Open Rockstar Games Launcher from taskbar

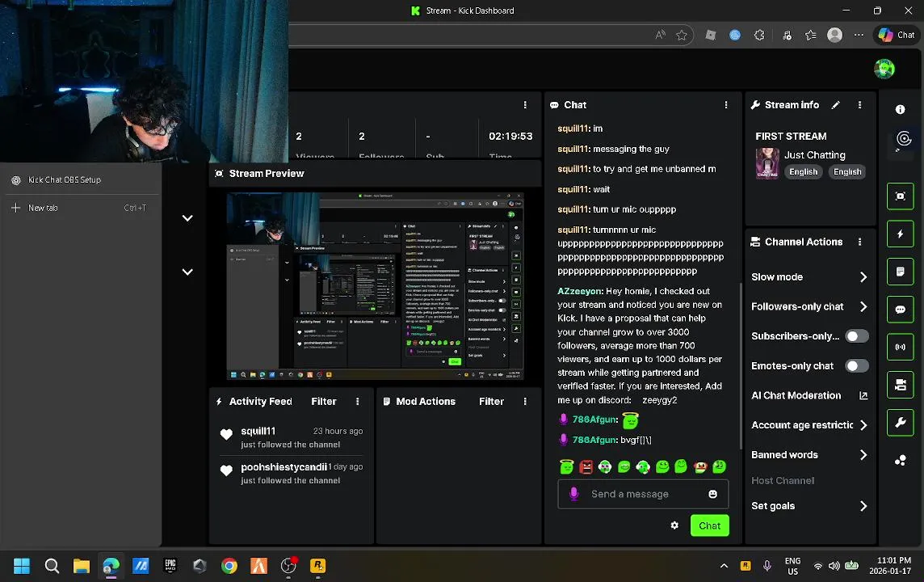coord(317,566)
